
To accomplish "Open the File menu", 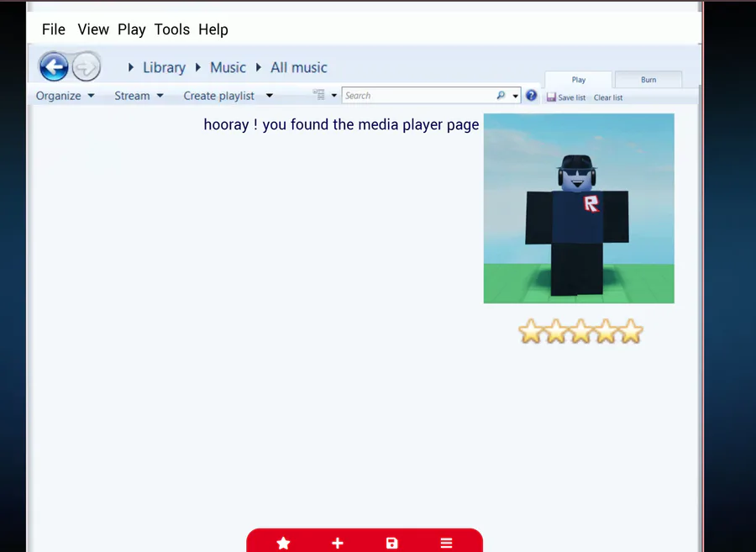I will 54,29.
